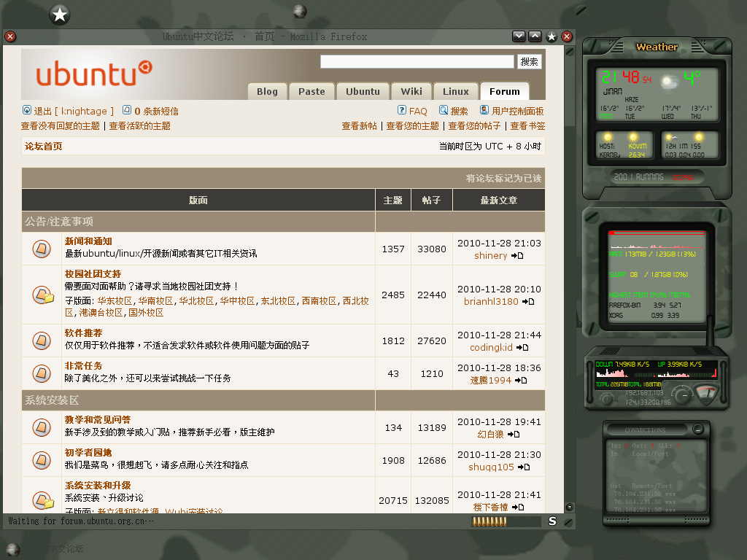The height and width of the screenshot is (560, 747).
Task: Open the 公告/注意事项 category
Action: click(59, 222)
